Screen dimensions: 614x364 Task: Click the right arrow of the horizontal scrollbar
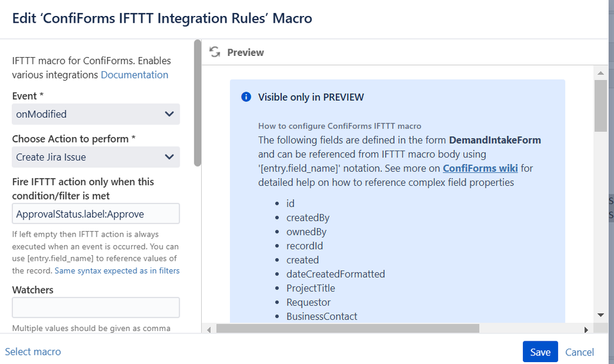(586, 328)
